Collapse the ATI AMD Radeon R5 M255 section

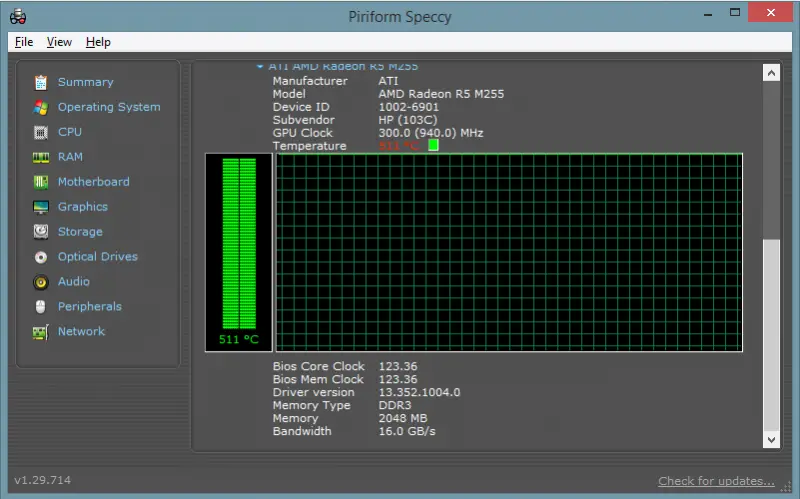tap(260, 67)
